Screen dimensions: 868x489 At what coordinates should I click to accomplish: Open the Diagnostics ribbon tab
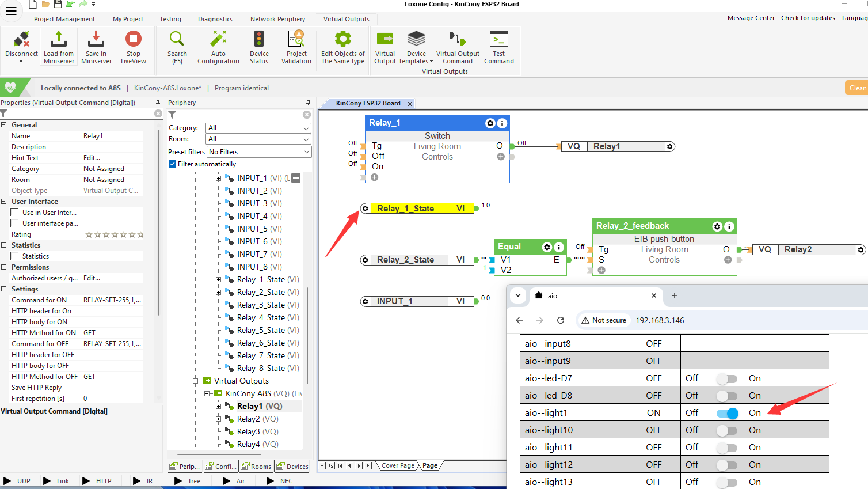coord(215,19)
